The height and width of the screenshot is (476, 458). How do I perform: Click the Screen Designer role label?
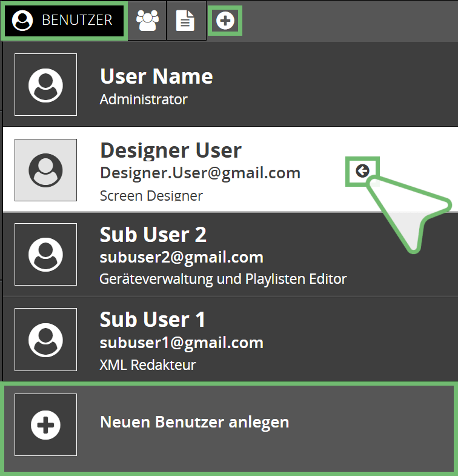pyautogui.click(x=151, y=195)
